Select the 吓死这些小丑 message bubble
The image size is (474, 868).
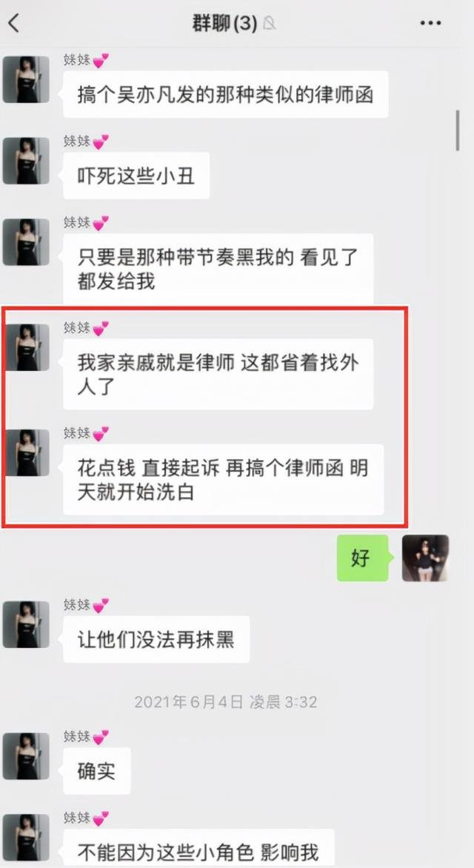pyautogui.click(x=136, y=176)
